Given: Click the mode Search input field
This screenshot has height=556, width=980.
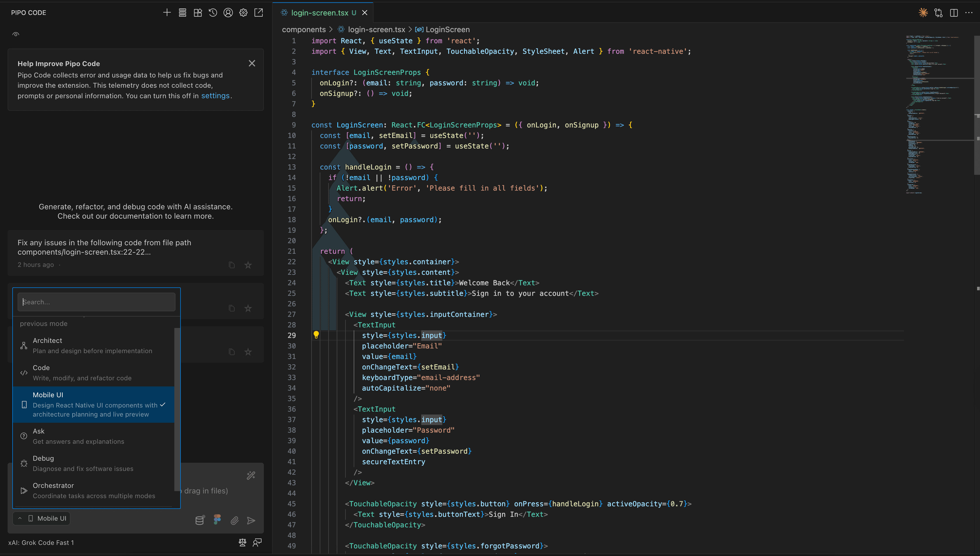Looking at the screenshot, I should 96,302.
